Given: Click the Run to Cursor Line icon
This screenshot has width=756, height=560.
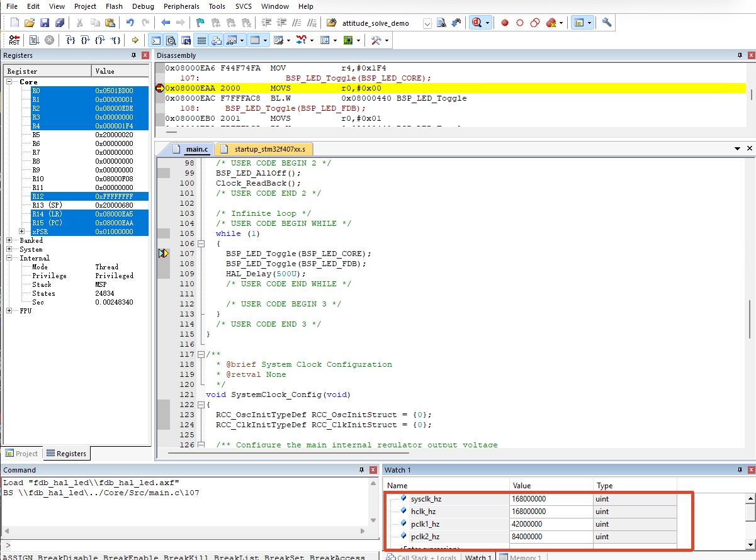Looking at the screenshot, I should tap(116, 40).
